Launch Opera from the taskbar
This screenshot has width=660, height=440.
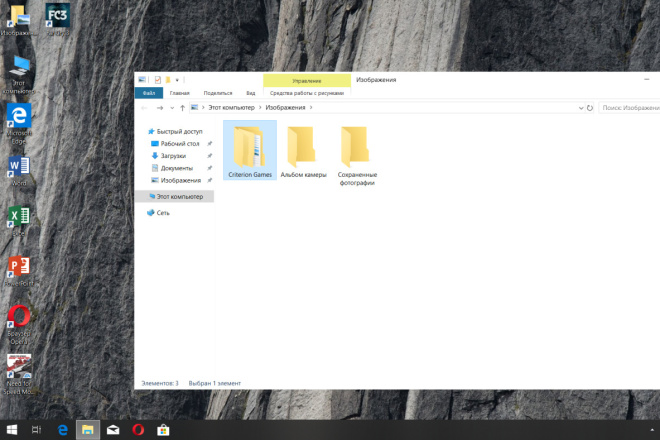pyautogui.click(x=138, y=430)
